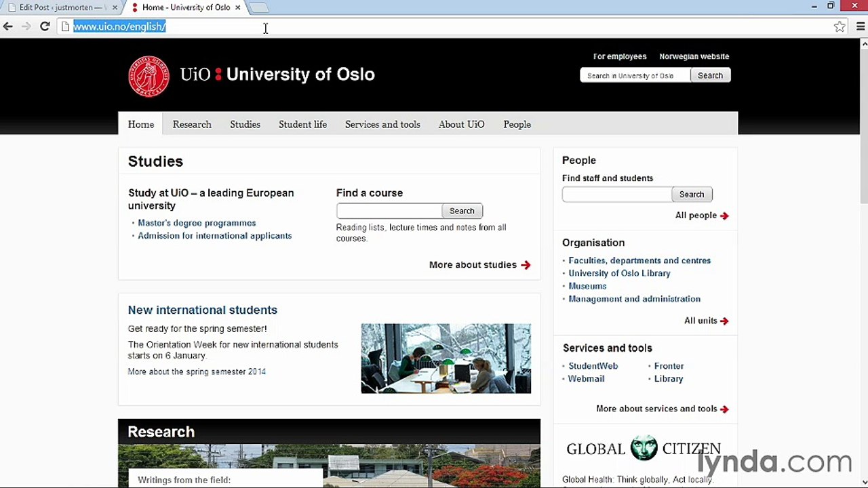
Task: Click the browser address bar URL
Action: (119, 26)
